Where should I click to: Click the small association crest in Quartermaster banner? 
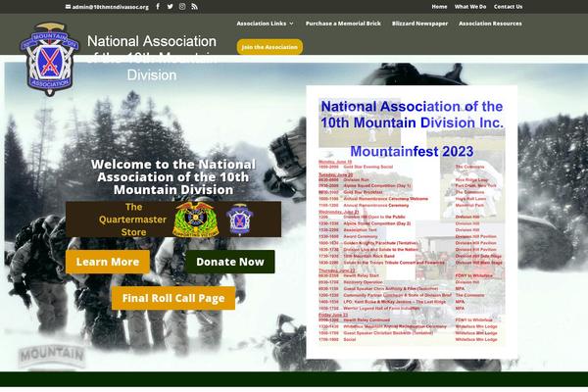[x=240, y=220]
